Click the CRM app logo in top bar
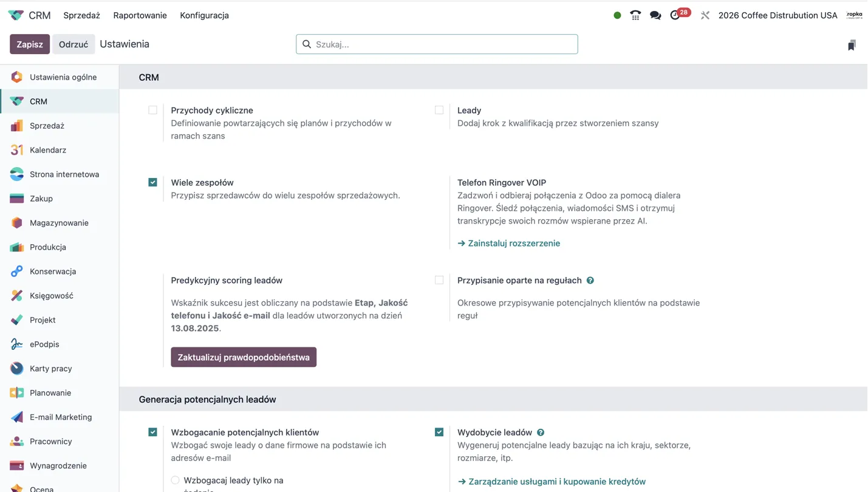868x492 pixels. pyautogui.click(x=16, y=15)
